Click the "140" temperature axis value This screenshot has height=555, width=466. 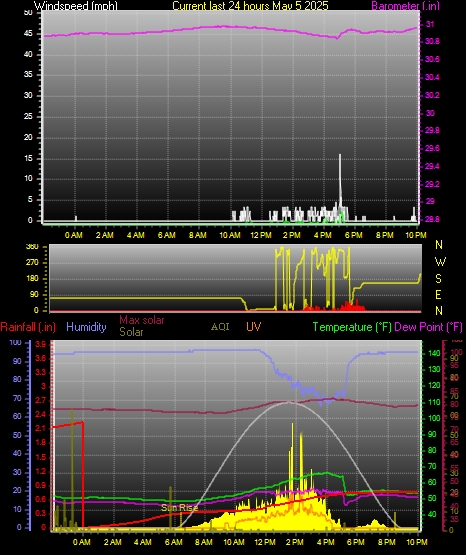pos(434,353)
